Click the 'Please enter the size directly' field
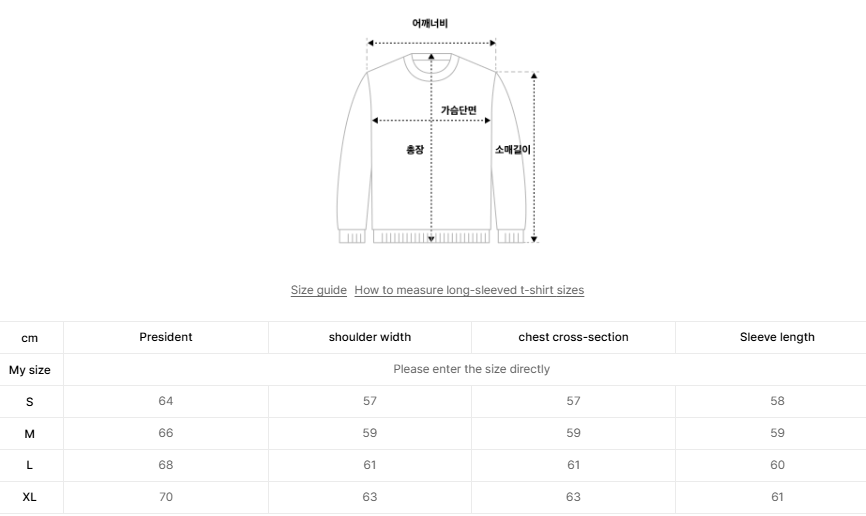 coord(471,369)
